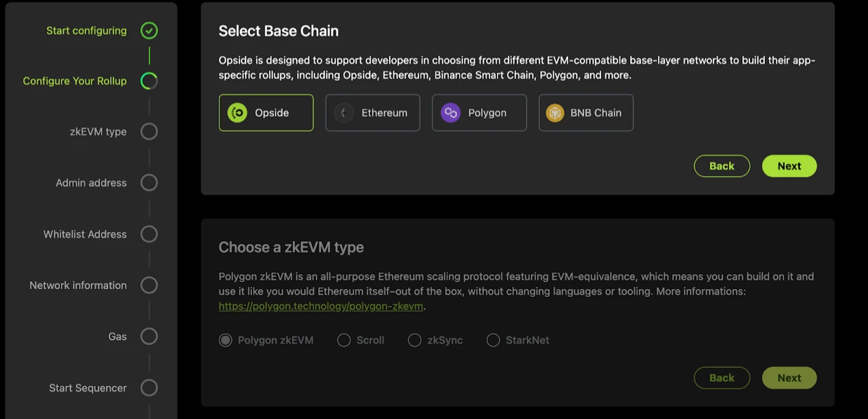Click the Ethereum logo icon
Viewport: 868px width, 419px height.
coord(344,112)
